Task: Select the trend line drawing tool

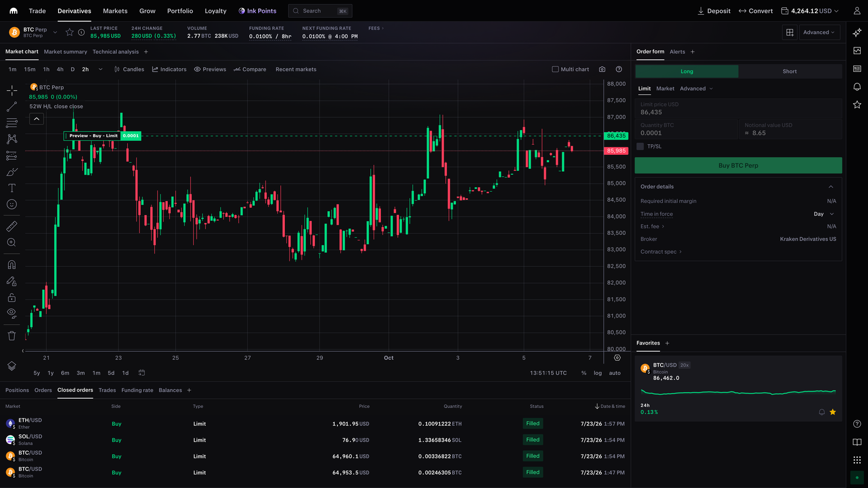Action: click(x=11, y=107)
